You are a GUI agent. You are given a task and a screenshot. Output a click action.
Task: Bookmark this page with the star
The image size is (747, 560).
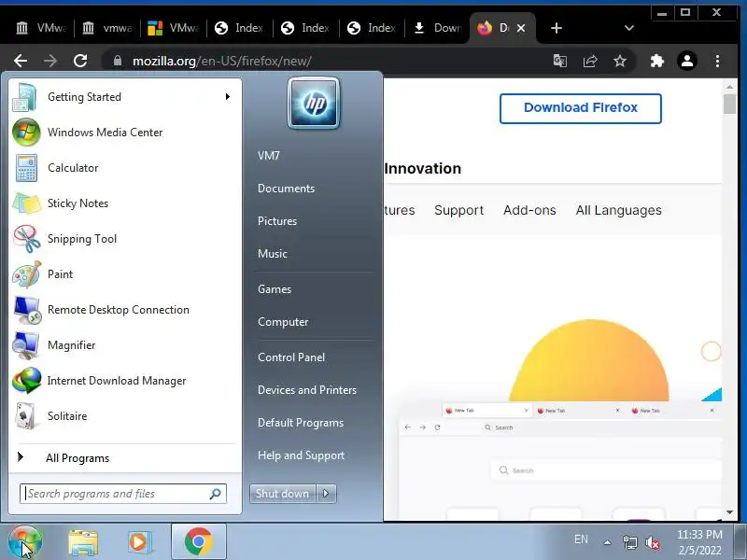(x=620, y=61)
